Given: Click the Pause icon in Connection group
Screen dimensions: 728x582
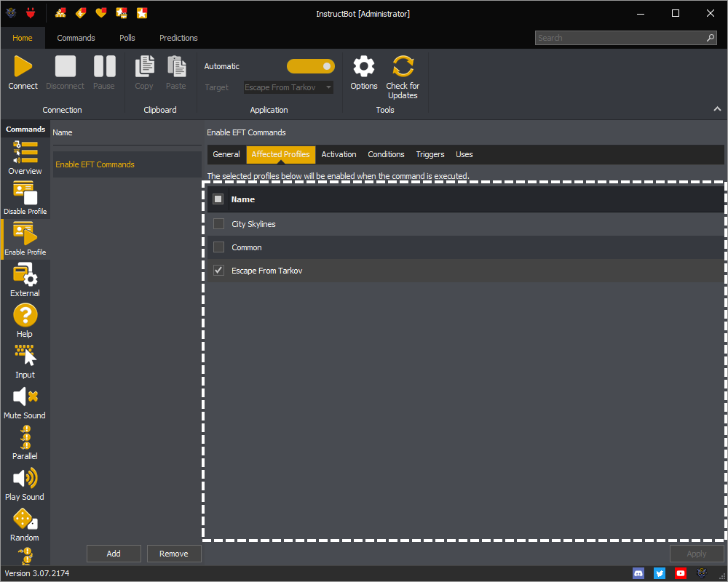Looking at the screenshot, I should (104, 66).
